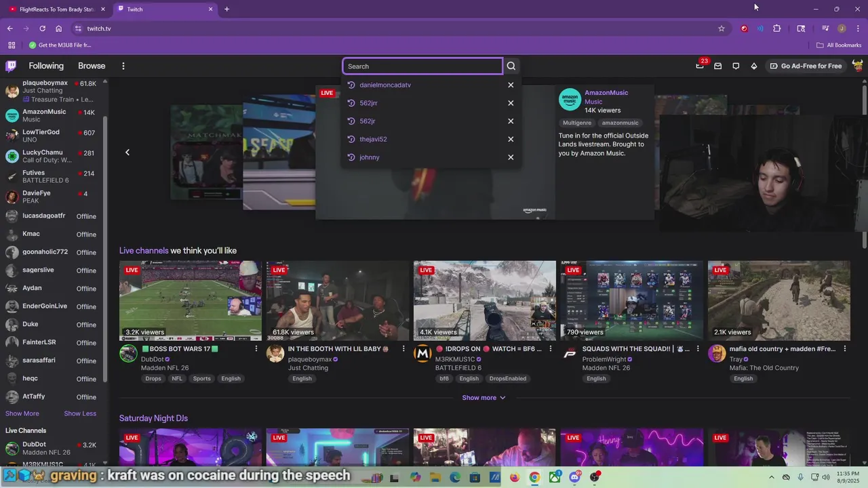Select danielmoncadatv search suggestion

point(385,85)
